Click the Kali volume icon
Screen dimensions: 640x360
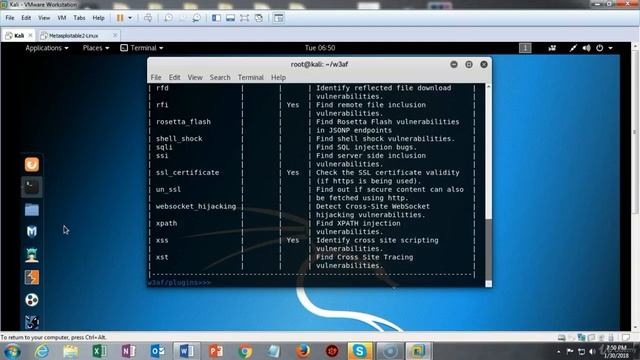(x=587, y=48)
